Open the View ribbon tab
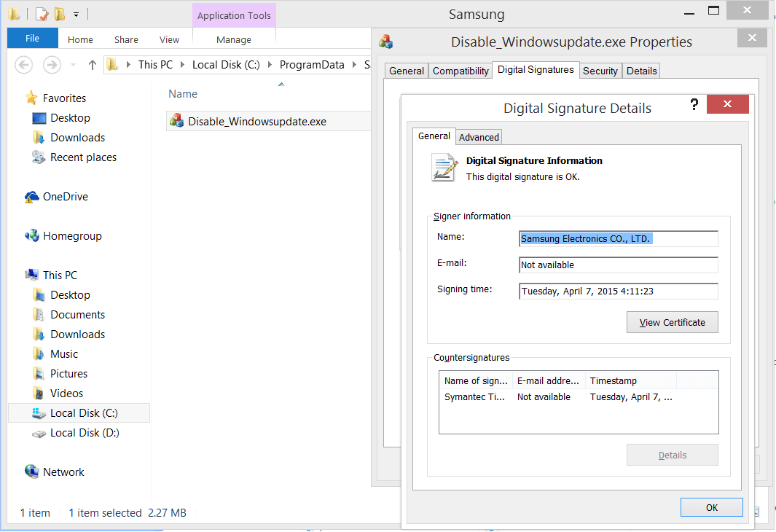 [169, 39]
